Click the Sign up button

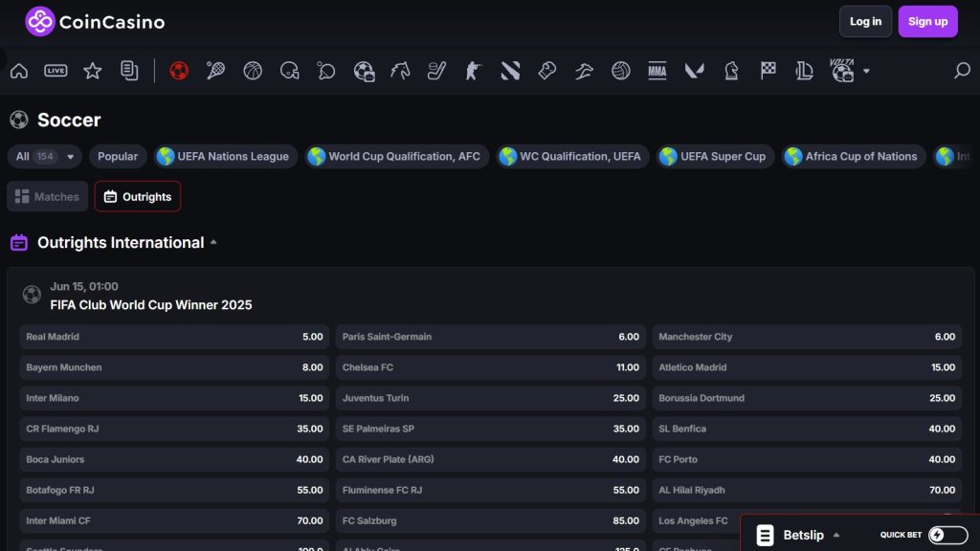[x=927, y=21]
